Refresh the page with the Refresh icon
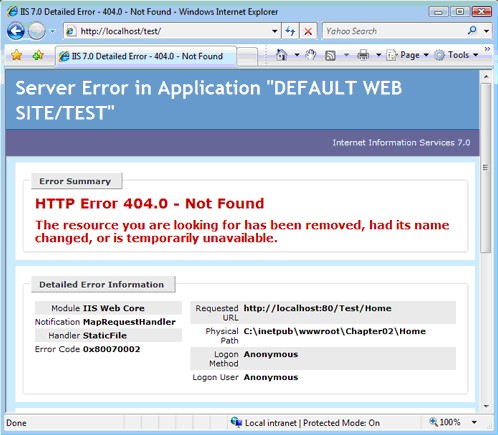Image resolution: width=498 pixels, height=435 pixels. (x=290, y=31)
